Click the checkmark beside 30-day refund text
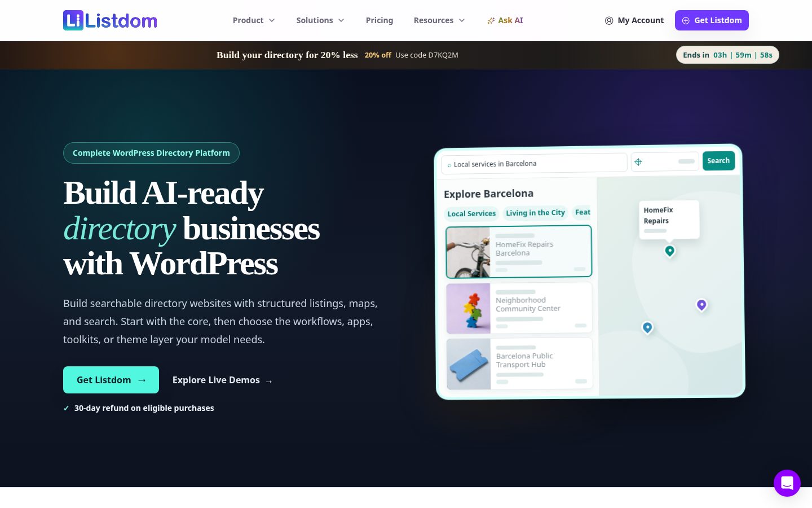The height and width of the screenshot is (508, 812). tap(67, 408)
